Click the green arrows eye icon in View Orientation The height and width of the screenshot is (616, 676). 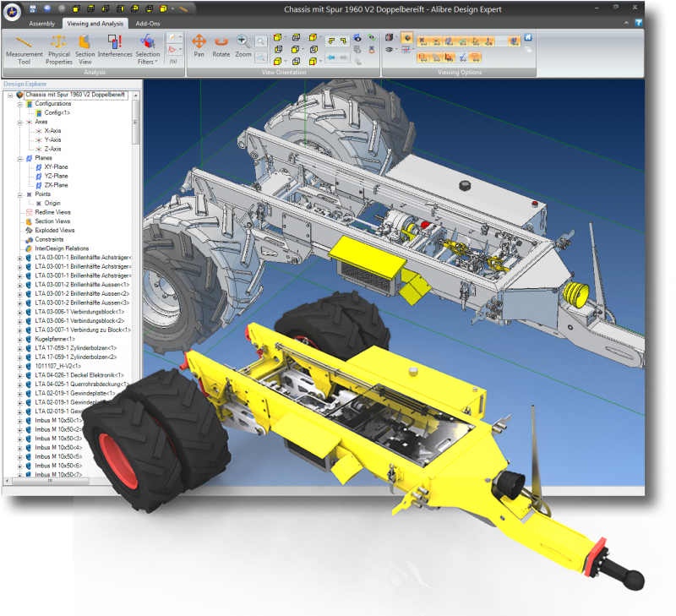(371, 37)
